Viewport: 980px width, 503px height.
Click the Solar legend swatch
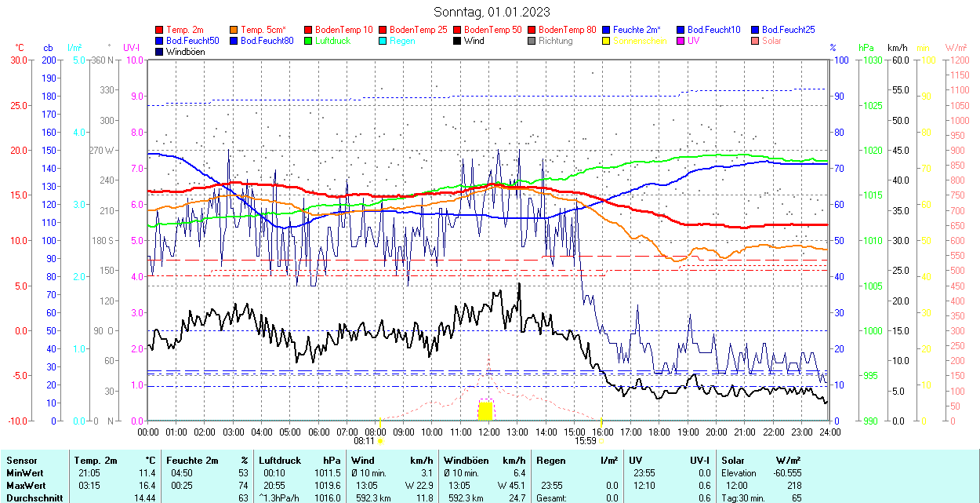(x=756, y=41)
